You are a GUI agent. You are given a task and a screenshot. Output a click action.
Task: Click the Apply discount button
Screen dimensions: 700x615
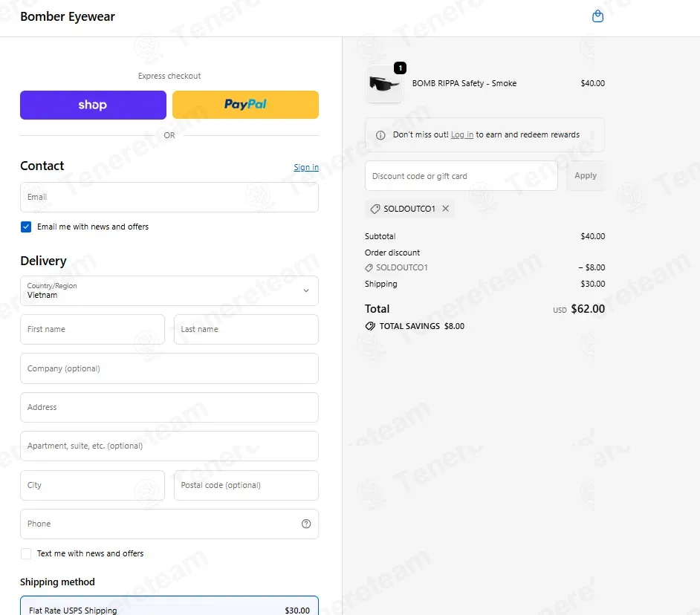586,176
